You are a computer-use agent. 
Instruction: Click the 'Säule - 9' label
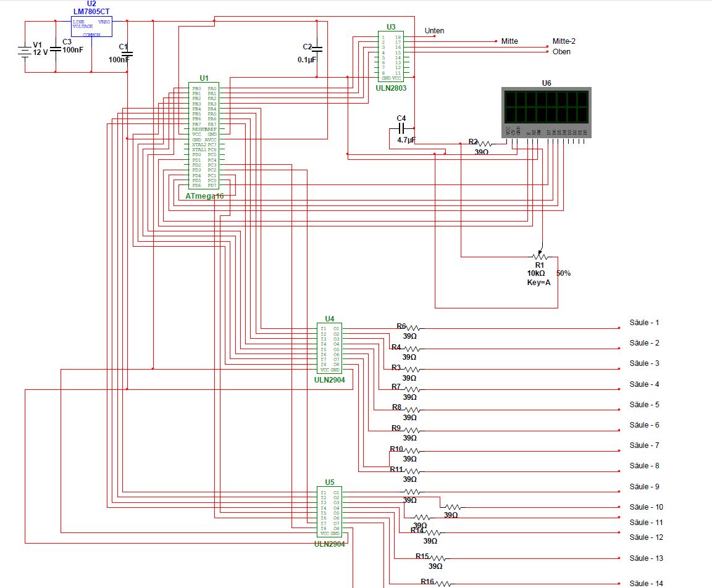pos(644,487)
